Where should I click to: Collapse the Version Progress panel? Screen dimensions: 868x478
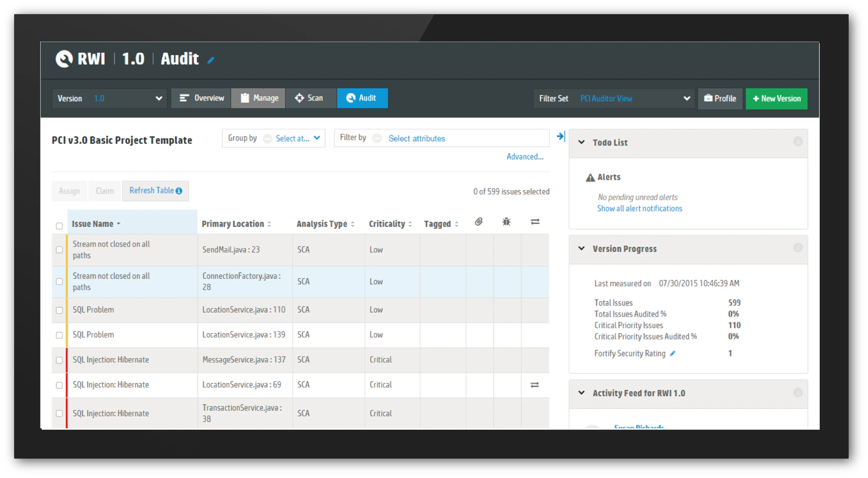[581, 248]
